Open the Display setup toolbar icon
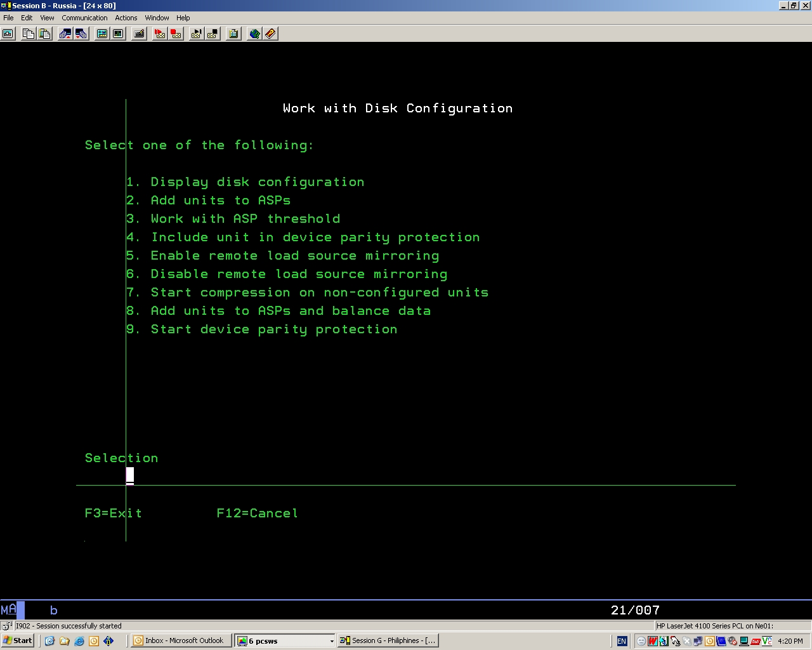This screenshot has width=812, height=650. coord(101,34)
